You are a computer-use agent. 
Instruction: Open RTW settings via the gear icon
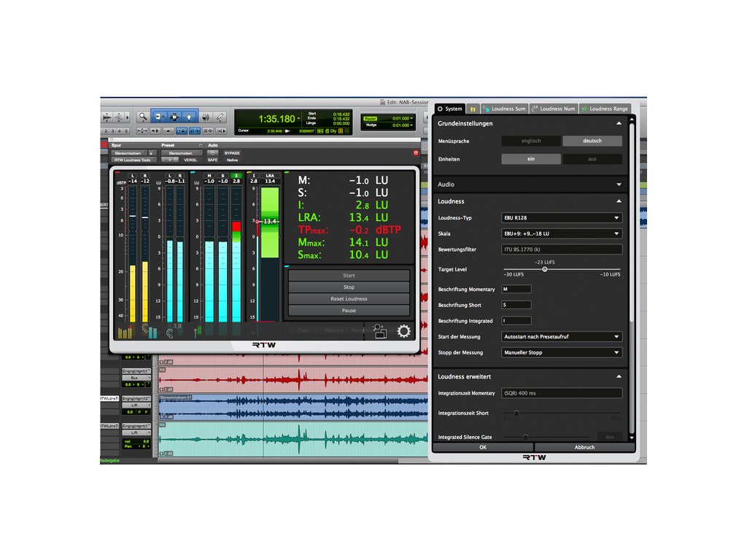(x=403, y=331)
